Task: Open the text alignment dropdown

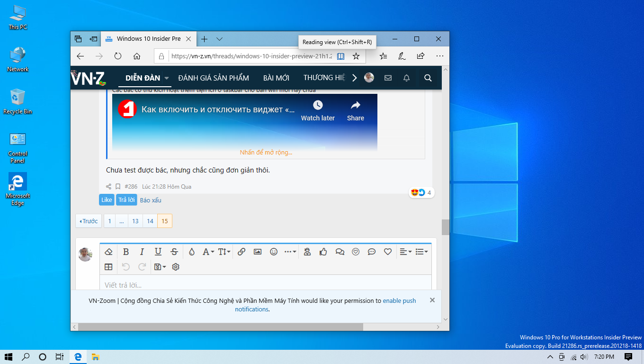Action: pyautogui.click(x=405, y=252)
